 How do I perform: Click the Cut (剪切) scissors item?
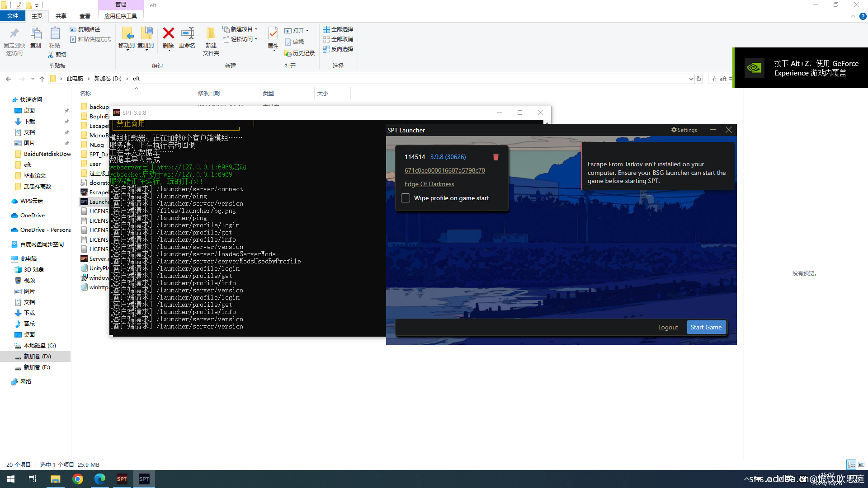point(57,55)
